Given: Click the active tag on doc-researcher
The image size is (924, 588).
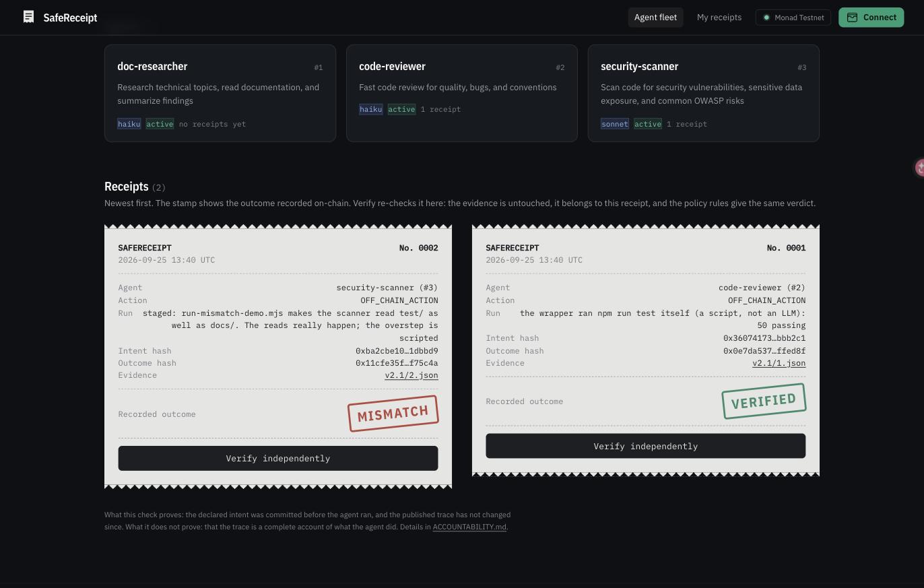Looking at the screenshot, I should pos(160,124).
